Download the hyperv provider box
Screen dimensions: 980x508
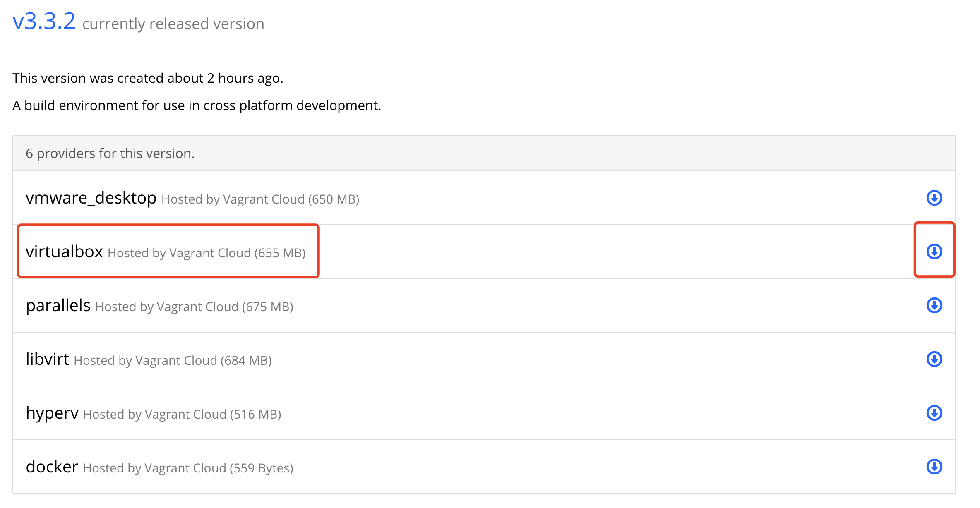pos(934,413)
